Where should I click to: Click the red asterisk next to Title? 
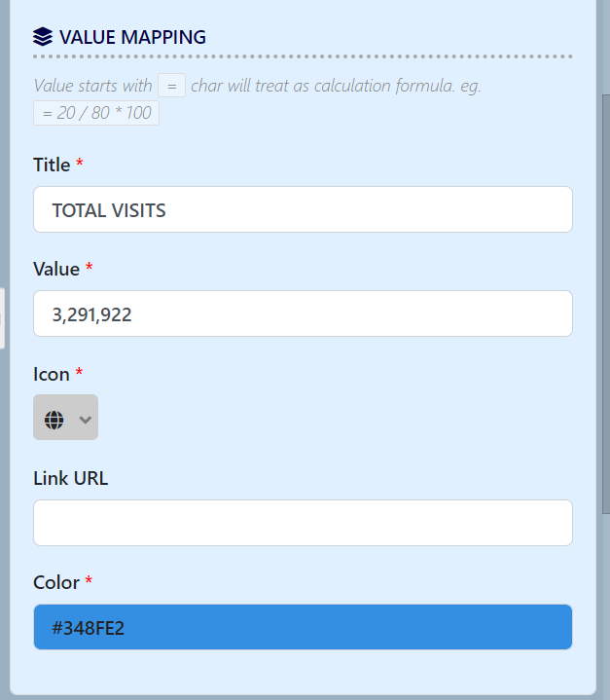(80, 165)
